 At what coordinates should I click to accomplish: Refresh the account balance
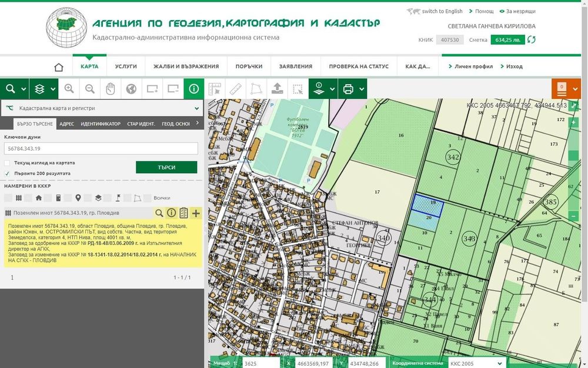tap(532, 39)
